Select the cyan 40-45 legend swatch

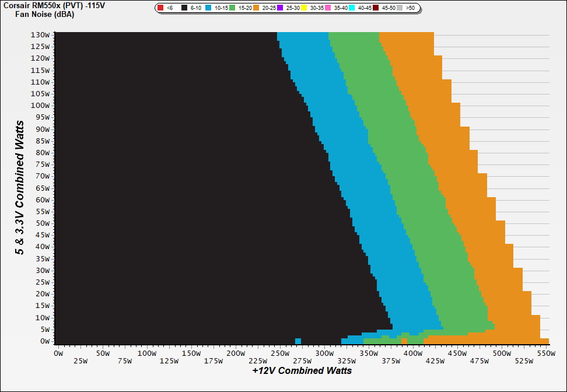[x=352, y=8]
